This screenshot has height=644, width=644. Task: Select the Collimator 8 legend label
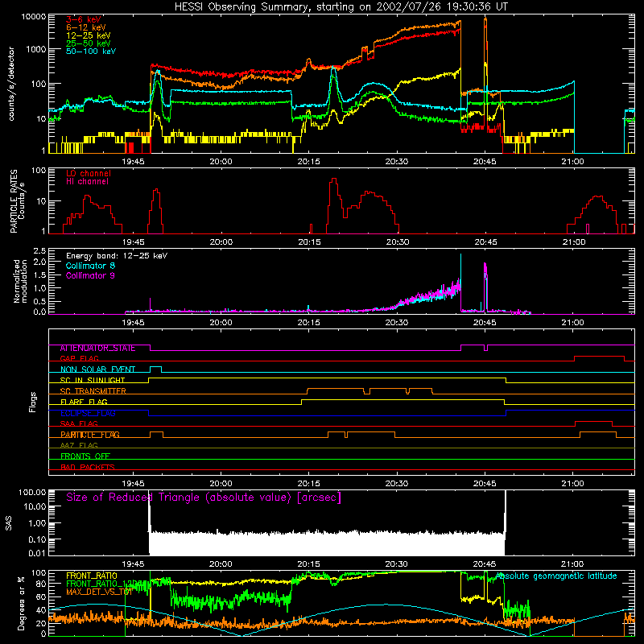90,266
